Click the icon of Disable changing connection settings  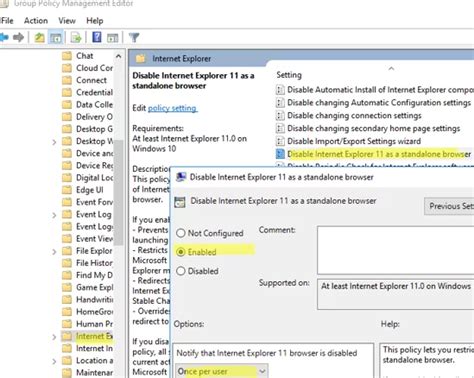[x=280, y=115]
